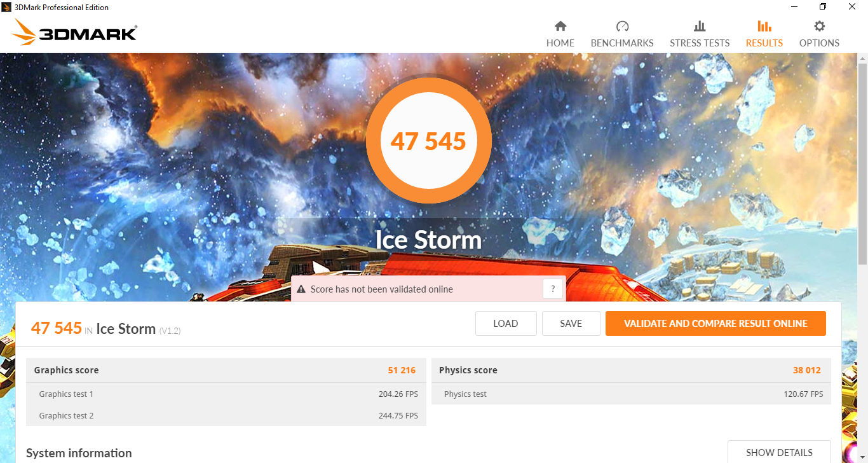Click the Physics score row header
This screenshot has width=868, height=463.
pyautogui.click(x=631, y=370)
